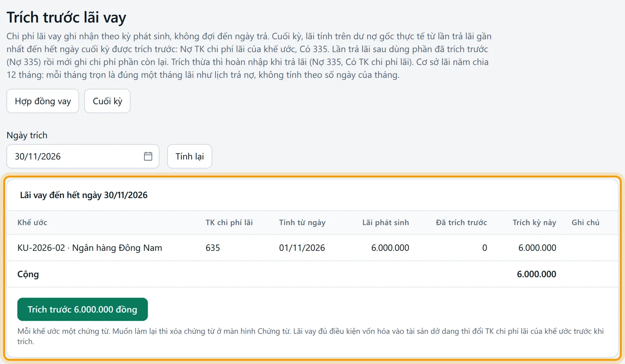This screenshot has width=625, height=364.
Task: Select the Ghi chú column header
Action: [x=586, y=223]
